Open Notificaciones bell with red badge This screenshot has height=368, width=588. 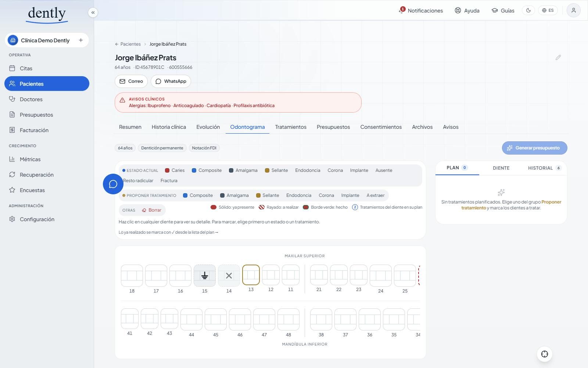[x=421, y=10]
